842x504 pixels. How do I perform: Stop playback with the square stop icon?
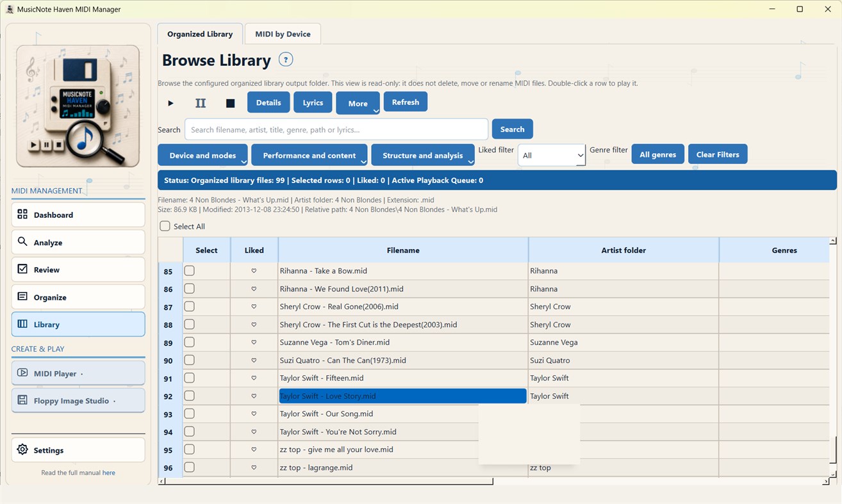point(231,103)
